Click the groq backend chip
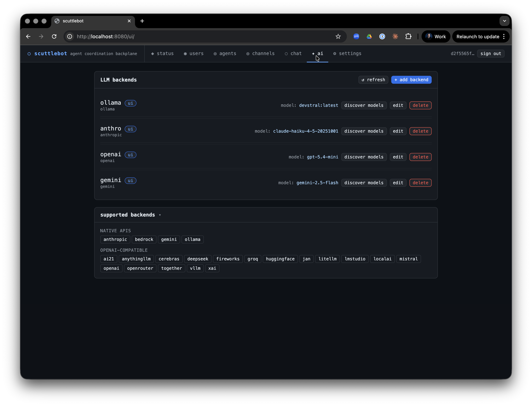Screen dimensions: 532x406 253,259
